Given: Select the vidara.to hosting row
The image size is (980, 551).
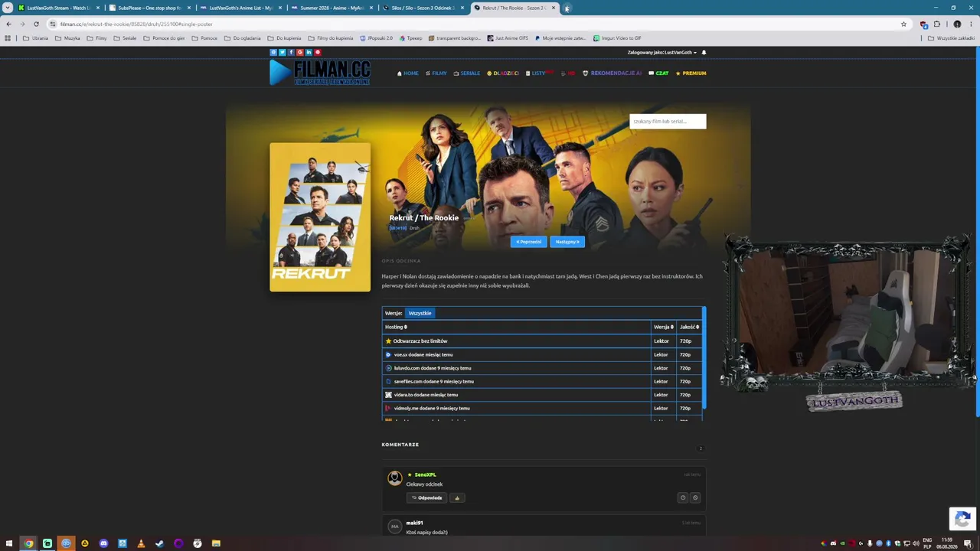Looking at the screenshot, I should coord(542,395).
